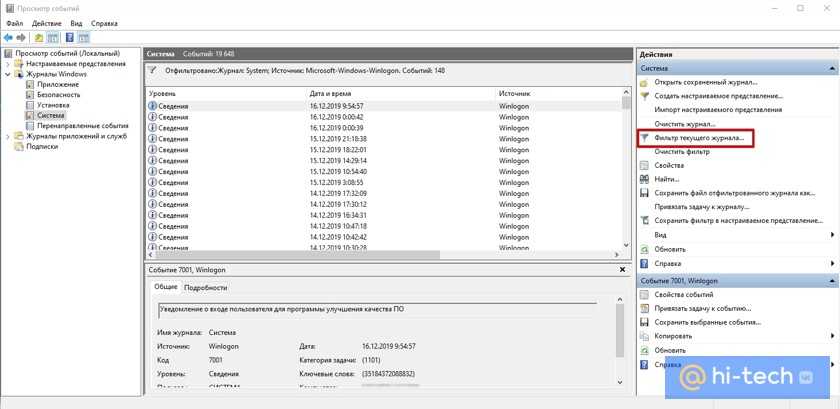Screen dimensions: 840x409
Task: Expand 'Журналы приложений и служб' node
Action: pos(7,136)
